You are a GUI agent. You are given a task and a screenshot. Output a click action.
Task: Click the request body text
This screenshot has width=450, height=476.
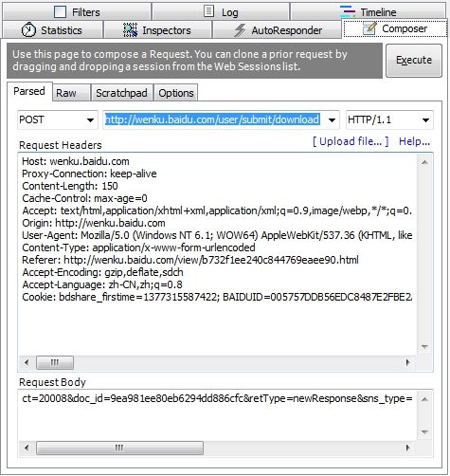tap(217, 398)
